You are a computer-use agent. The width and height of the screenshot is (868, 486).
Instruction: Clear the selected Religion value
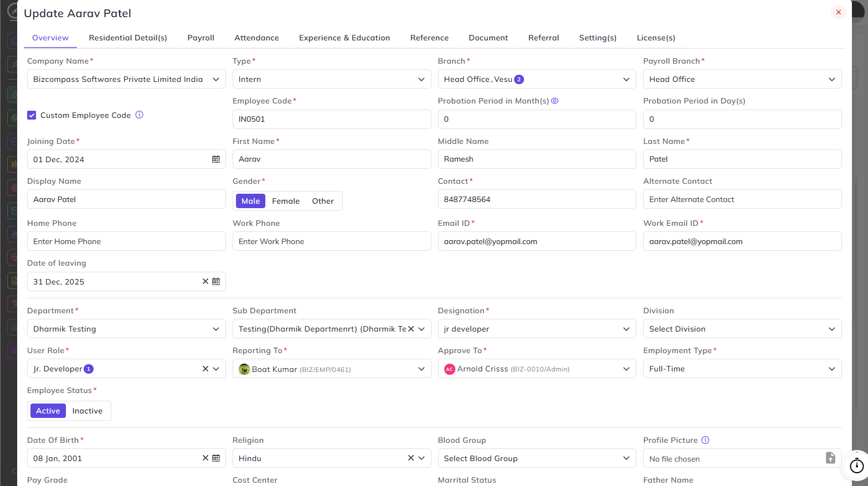[x=411, y=458]
